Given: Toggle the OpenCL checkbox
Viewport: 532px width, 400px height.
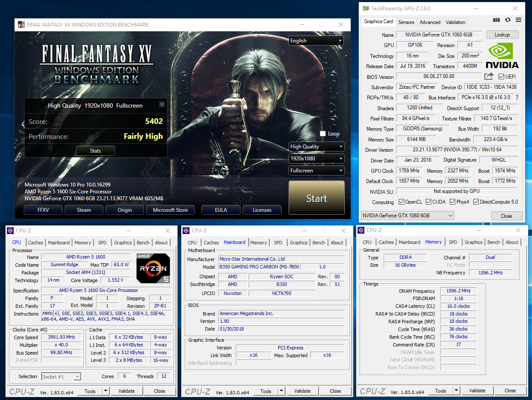Looking at the screenshot, I should tap(401, 202).
